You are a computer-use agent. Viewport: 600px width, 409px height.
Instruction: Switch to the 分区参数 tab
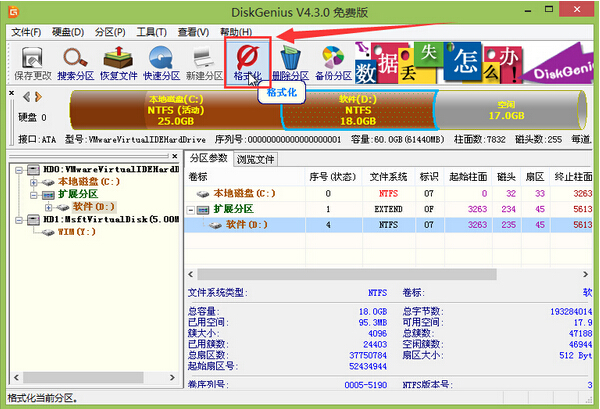pos(209,158)
